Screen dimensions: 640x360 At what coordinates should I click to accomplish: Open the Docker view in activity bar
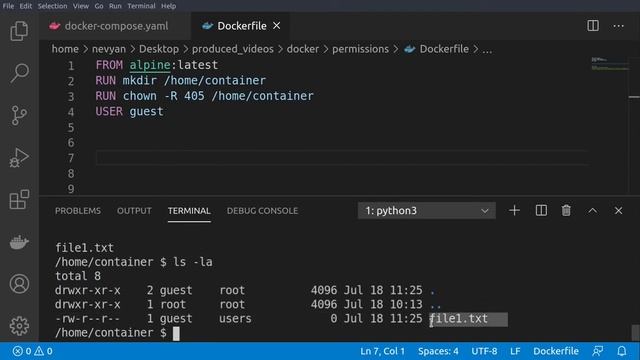19,242
